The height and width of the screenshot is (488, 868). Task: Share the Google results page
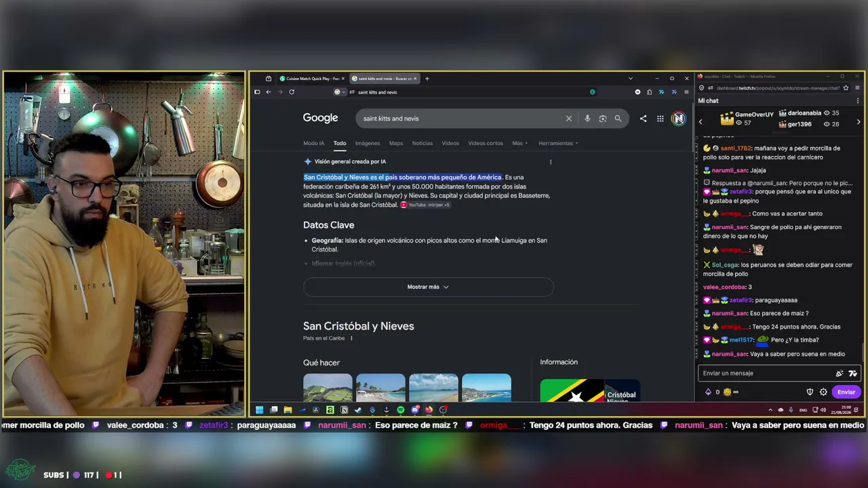coord(643,119)
